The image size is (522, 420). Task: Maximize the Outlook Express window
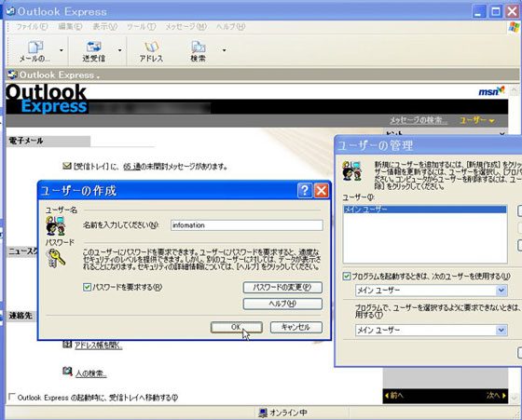pyautogui.click(x=495, y=12)
